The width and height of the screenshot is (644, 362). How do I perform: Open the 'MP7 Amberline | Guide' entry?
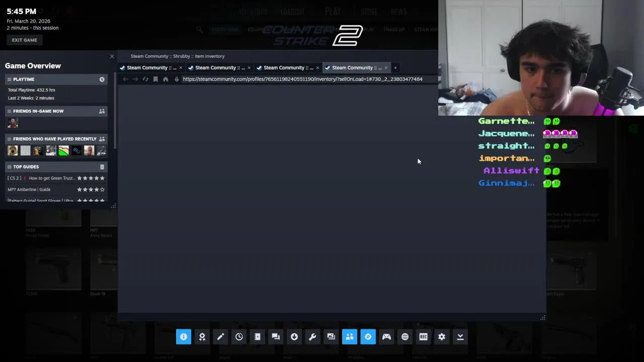click(29, 190)
